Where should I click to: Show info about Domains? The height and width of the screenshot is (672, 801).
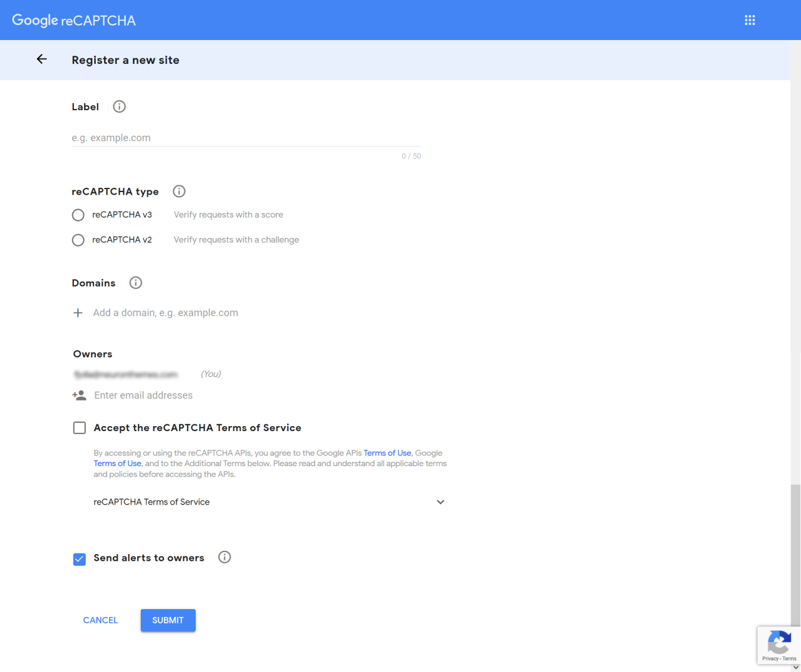coord(136,283)
